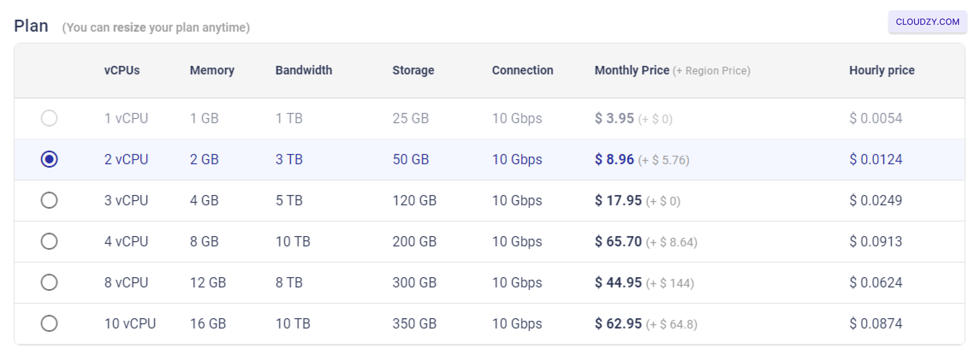Click the 8 TB bandwidth cell

[289, 282]
